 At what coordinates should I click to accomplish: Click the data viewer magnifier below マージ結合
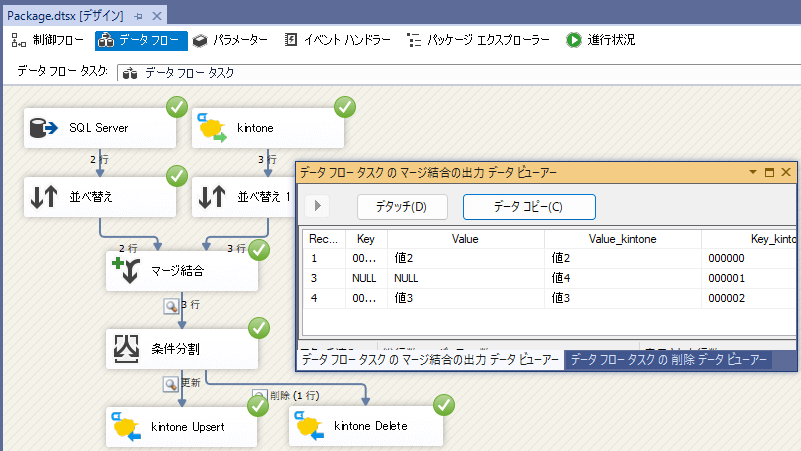tap(171, 306)
